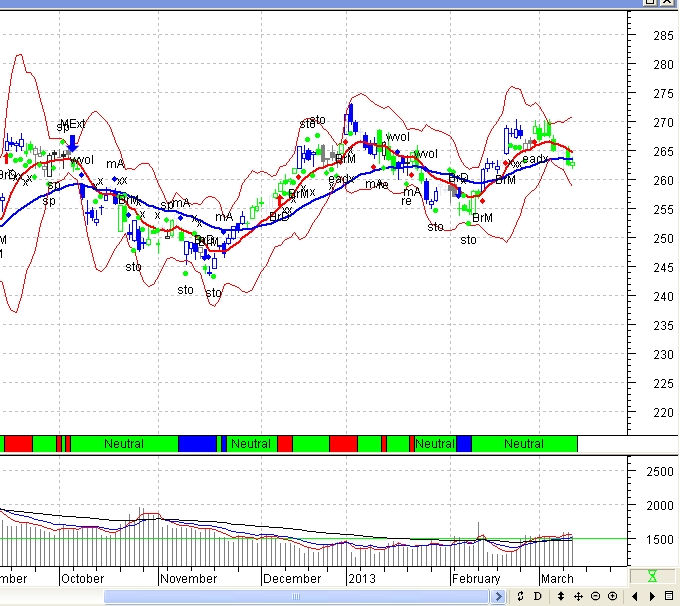This screenshot has height=606, width=680.
Task: Click the horizontal scrollbar thumb
Action: point(300,597)
